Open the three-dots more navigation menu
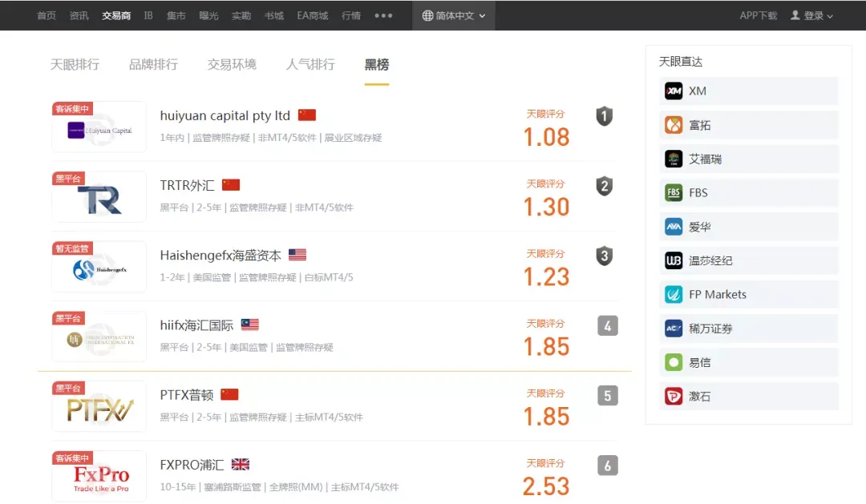 coord(383,15)
